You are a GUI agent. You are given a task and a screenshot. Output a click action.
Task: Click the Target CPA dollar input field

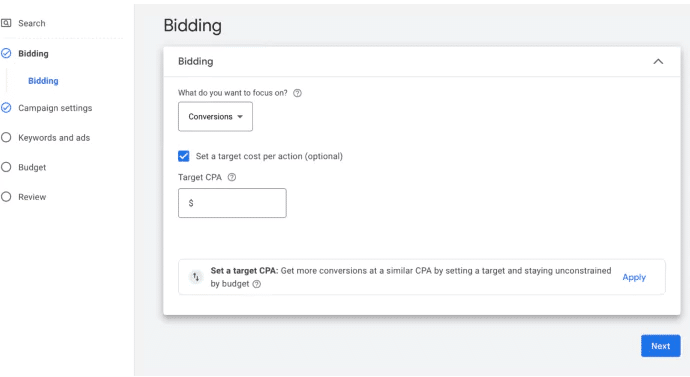(232, 203)
